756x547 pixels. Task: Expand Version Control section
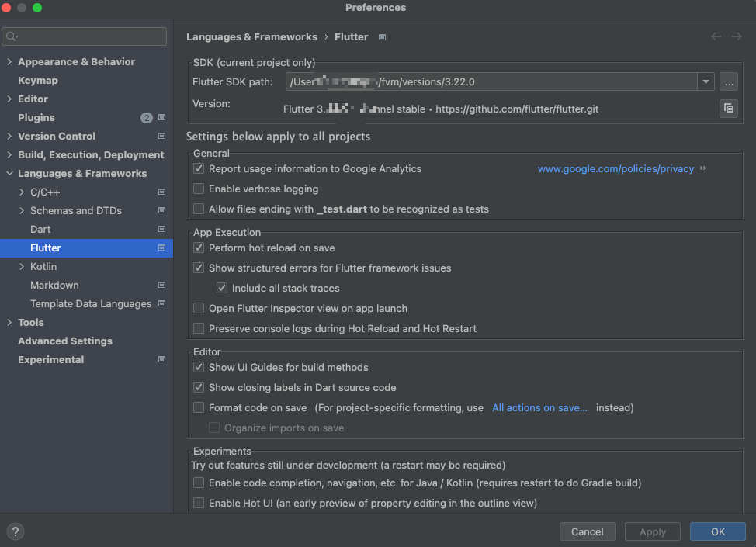(9, 137)
